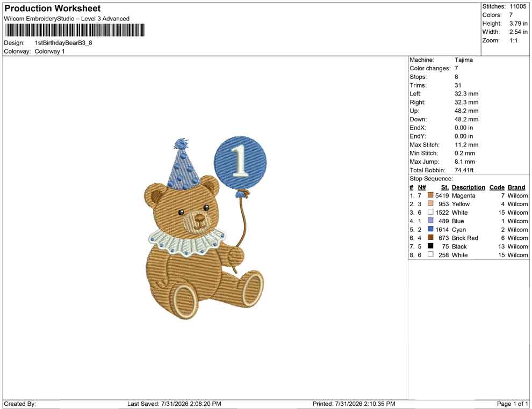Click the White swatch in stop row 8
Screen dimensions: 532x409
pos(430,254)
